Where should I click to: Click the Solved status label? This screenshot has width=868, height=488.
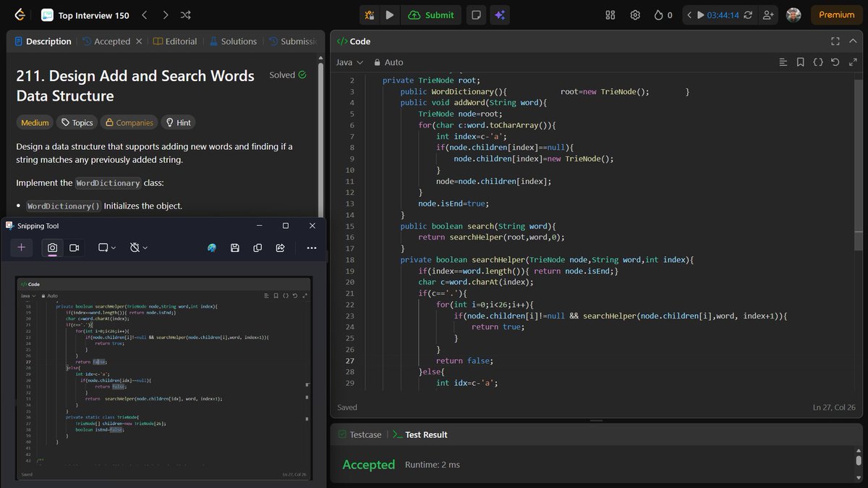tap(287, 75)
